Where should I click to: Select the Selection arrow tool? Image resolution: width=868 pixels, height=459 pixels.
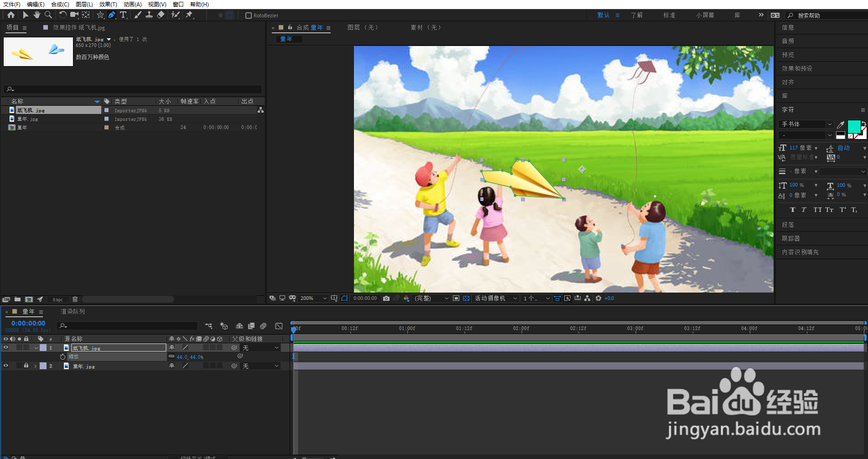26,15
